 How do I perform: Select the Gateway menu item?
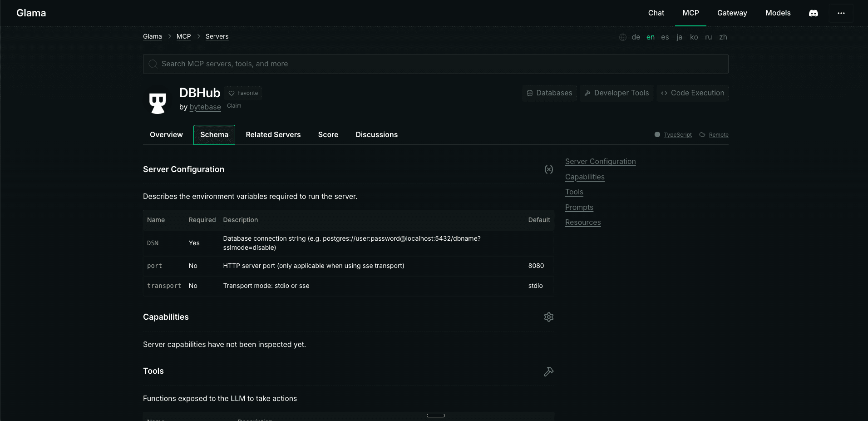(732, 13)
